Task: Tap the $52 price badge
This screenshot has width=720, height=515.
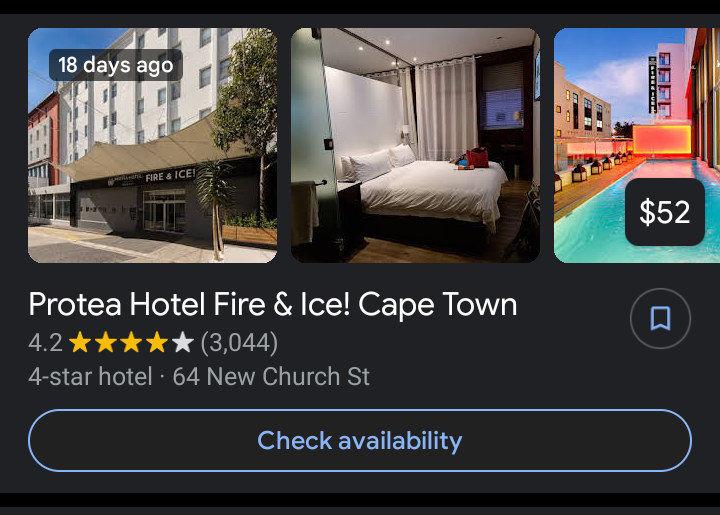Action: [x=664, y=212]
